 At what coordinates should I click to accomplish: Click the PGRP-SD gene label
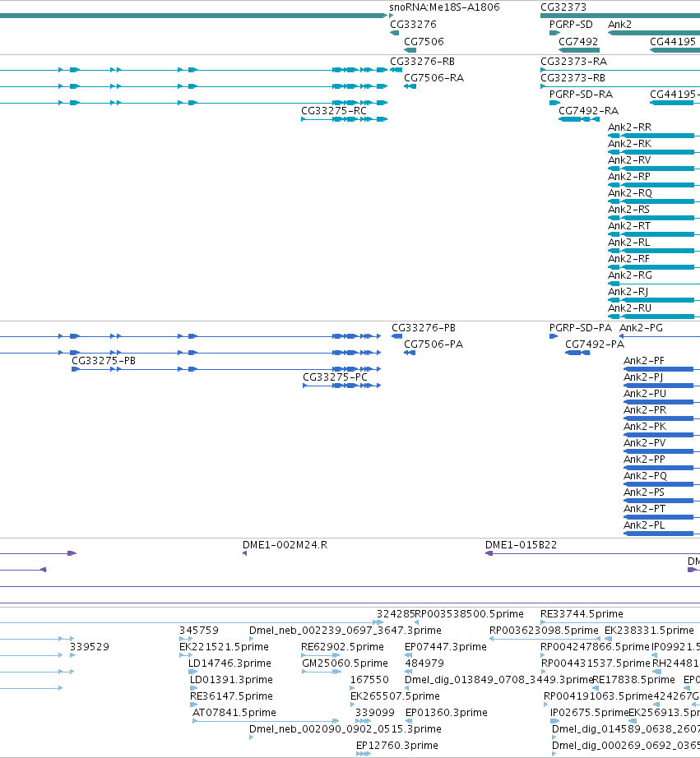(571, 24)
